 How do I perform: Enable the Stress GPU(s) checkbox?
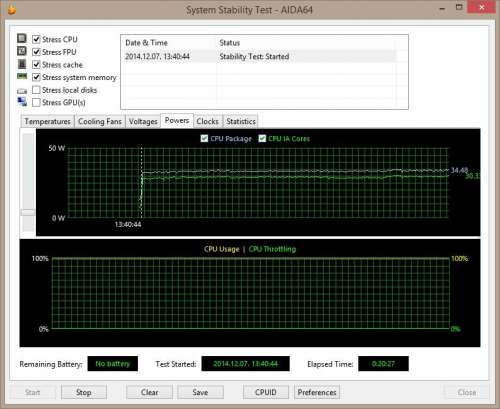point(36,102)
